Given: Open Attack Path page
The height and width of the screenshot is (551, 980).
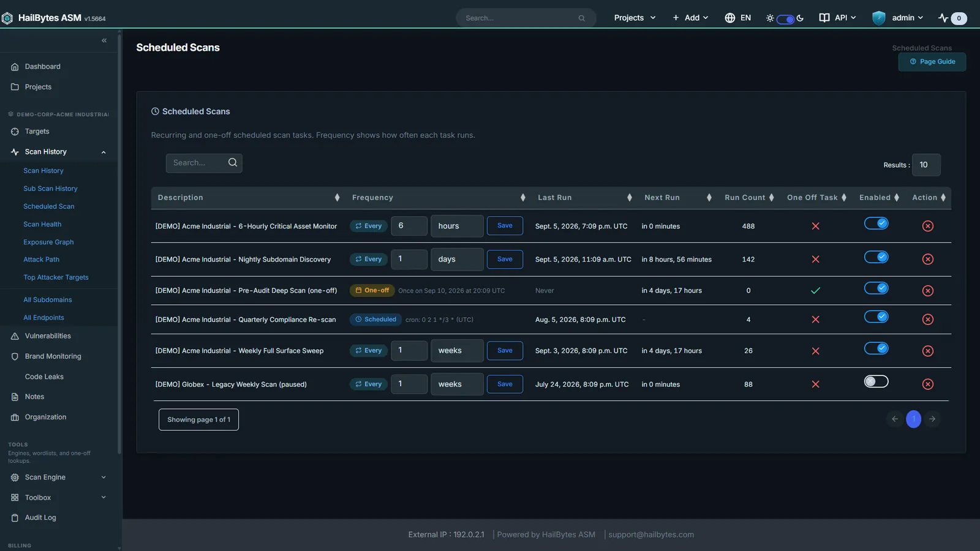Looking at the screenshot, I should pos(41,260).
